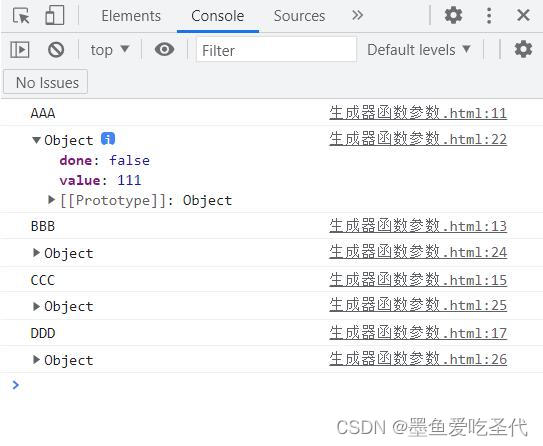
Task: Open the DevTools settings gear
Action: point(453,15)
